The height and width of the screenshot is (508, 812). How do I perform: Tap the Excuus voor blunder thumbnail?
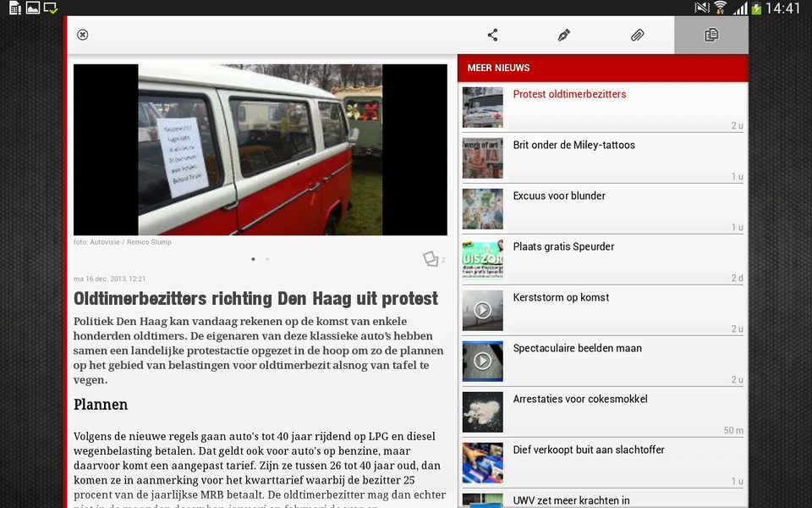click(483, 209)
